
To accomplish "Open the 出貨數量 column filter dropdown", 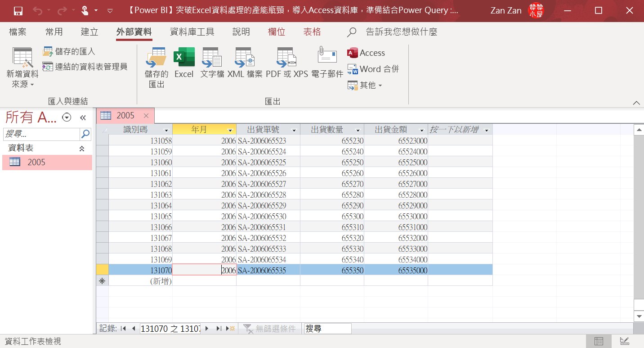I will point(358,130).
